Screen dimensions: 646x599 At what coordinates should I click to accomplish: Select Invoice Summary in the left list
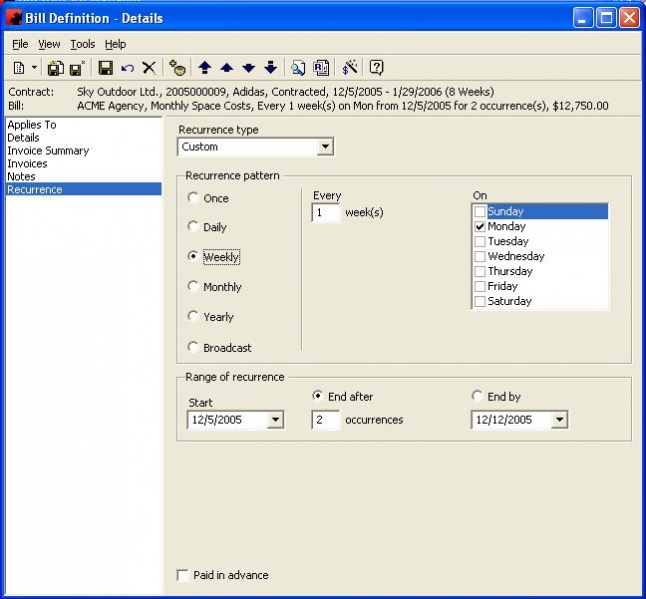[48, 151]
